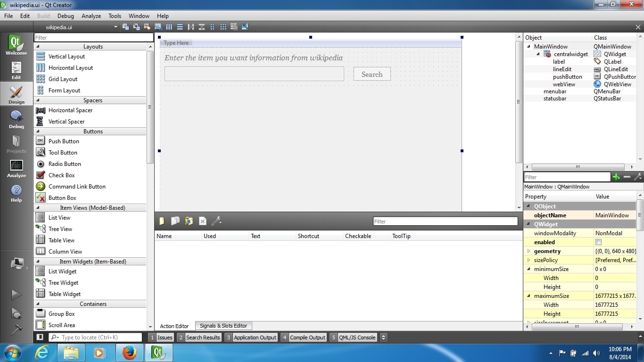Show the Application Output pane
This screenshot has width=644, height=362.
pos(251,337)
